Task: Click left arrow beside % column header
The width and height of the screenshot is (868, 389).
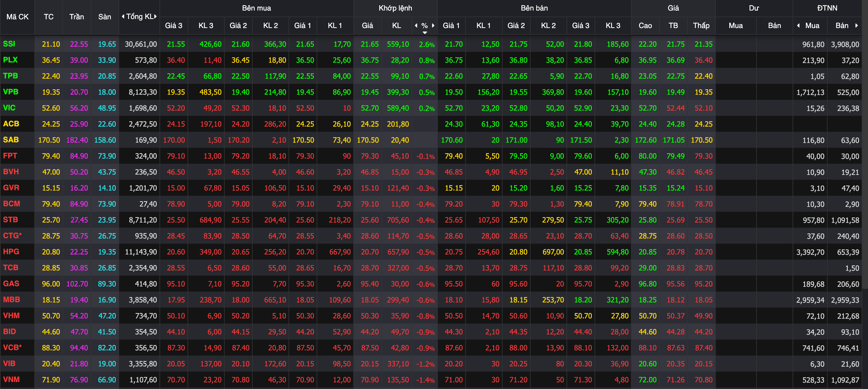Action: pos(416,26)
